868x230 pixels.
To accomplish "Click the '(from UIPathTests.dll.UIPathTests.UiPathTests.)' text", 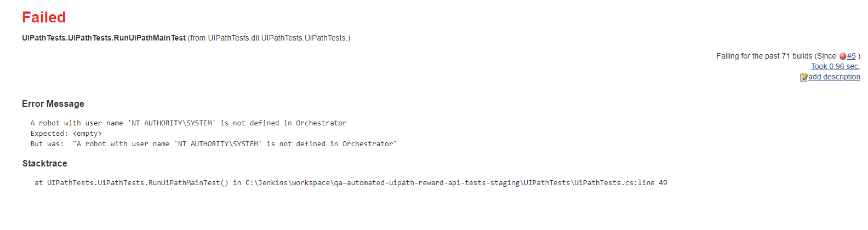I will pyautogui.click(x=269, y=38).
